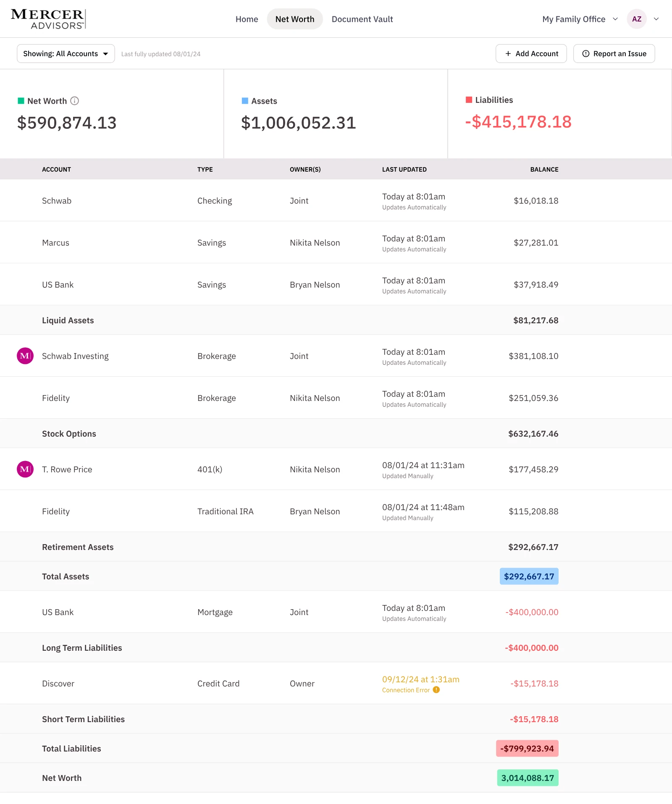Click the highlighted Total Liabilities balance -$799,923.94
672x804 pixels.
coord(527,749)
